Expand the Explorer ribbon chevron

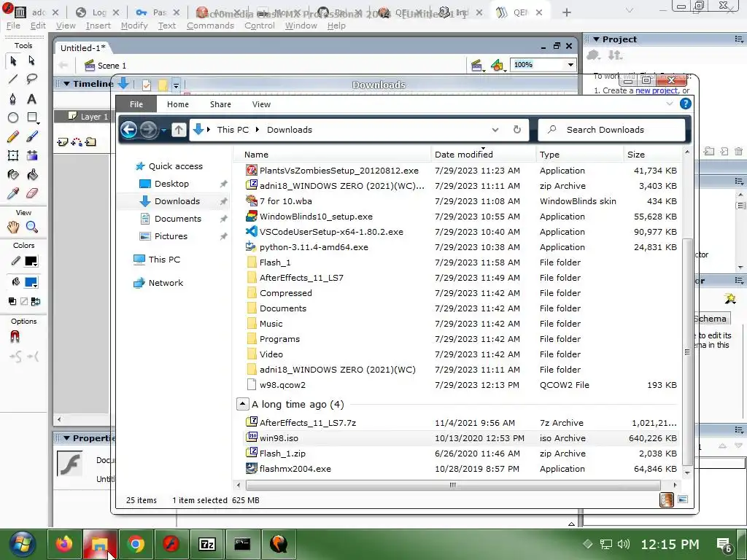(670, 104)
